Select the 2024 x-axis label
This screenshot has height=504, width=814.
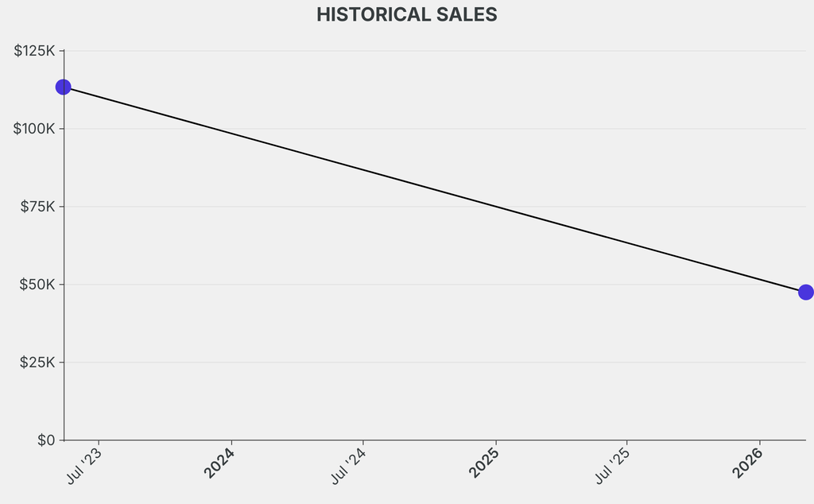(x=219, y=463)
